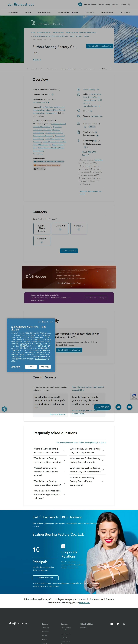Click the globe language icon in header
138x644 pixels.
129,5
